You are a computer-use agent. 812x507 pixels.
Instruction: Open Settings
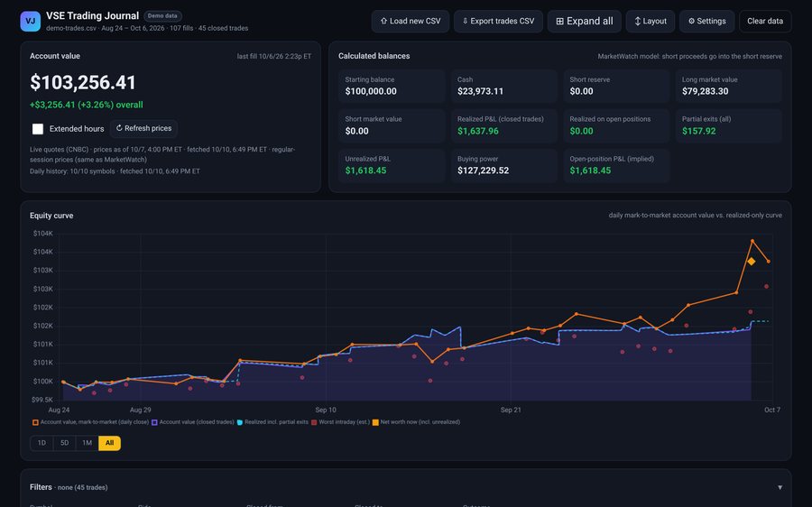pyautogui.click(x=706, y=22)
